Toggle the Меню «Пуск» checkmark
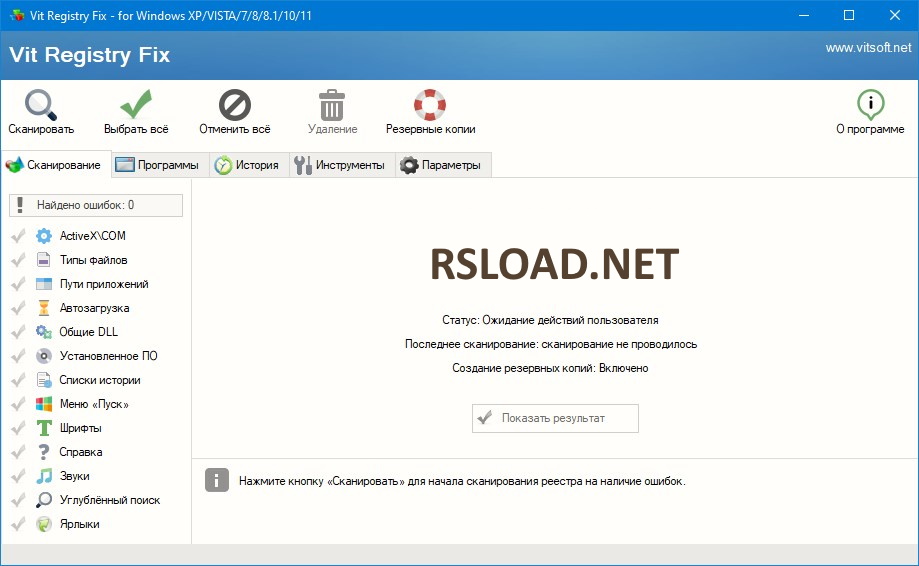 18,404
